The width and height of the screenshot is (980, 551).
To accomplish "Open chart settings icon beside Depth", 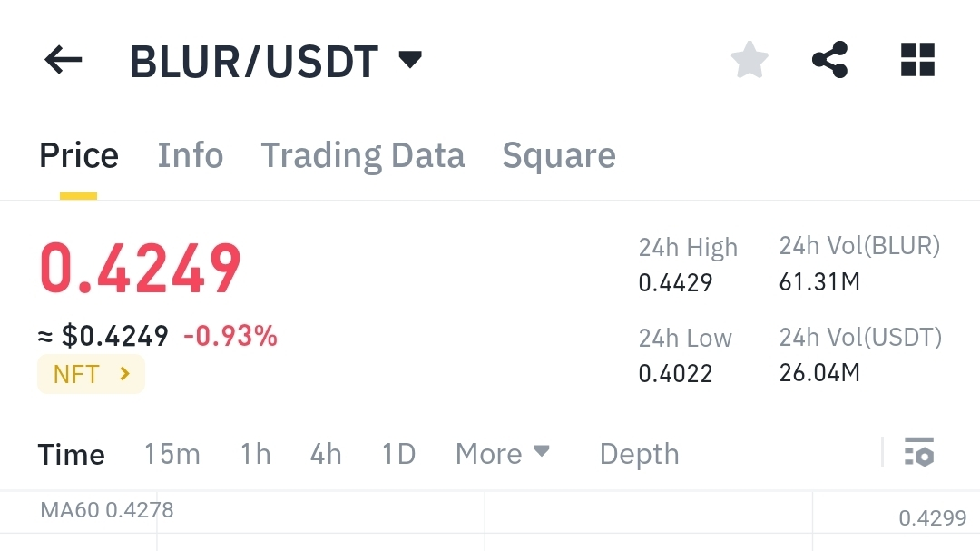I will pos(918,451).
